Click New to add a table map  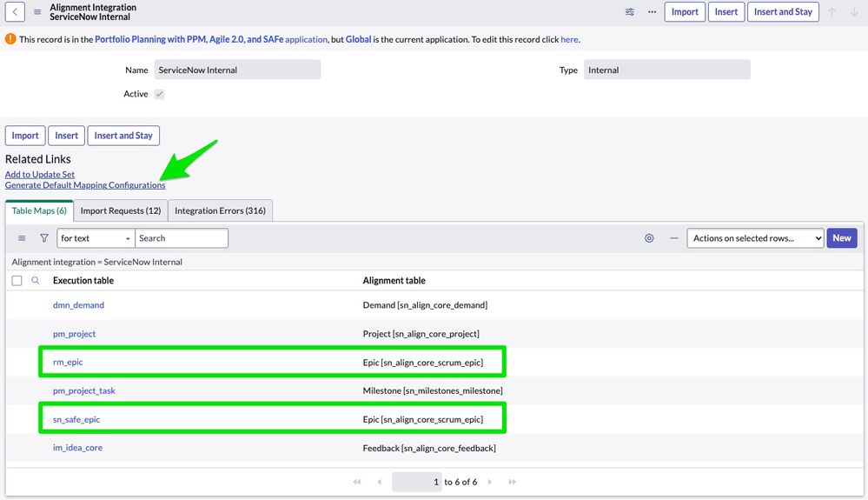point(842,238)
